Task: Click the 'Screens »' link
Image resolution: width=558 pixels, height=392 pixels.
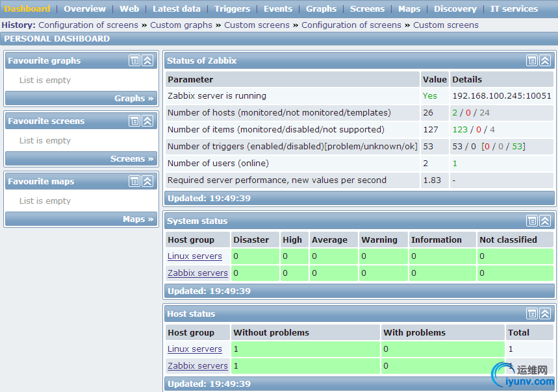Action: pyautogui.click(x=132, y=159)
